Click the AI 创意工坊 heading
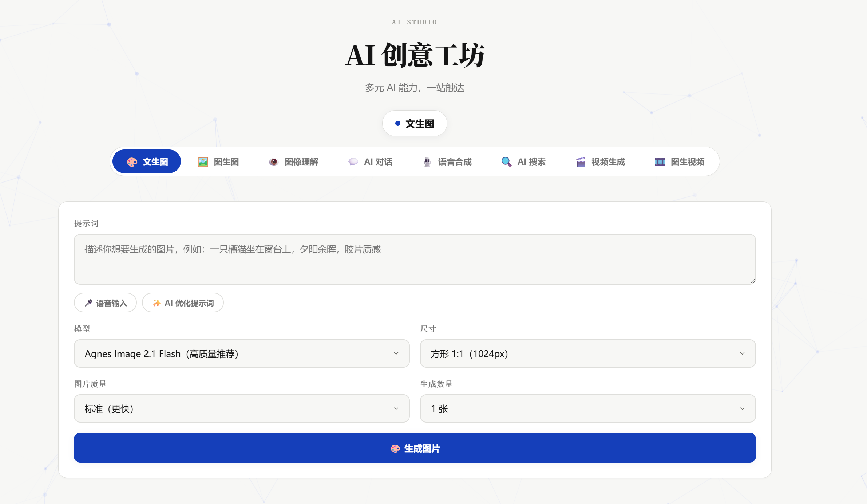Viewport: 867px width, 504px height. (x=415, y=55)
